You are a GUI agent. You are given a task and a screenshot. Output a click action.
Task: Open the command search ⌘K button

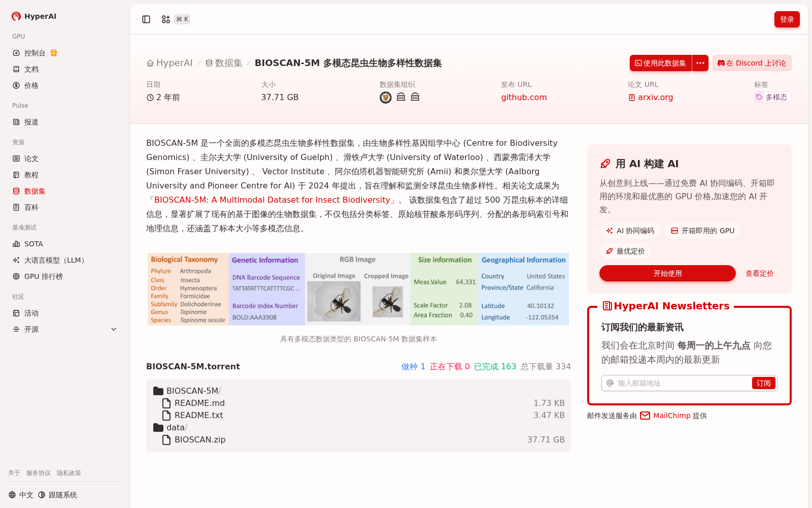pyautogui.click(x=176, y=19)
